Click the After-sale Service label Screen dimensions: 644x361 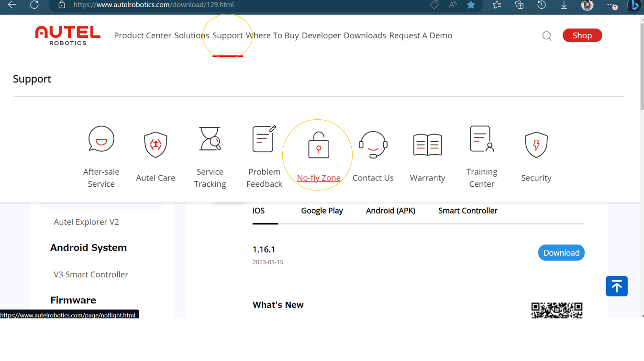pos(101,178)
